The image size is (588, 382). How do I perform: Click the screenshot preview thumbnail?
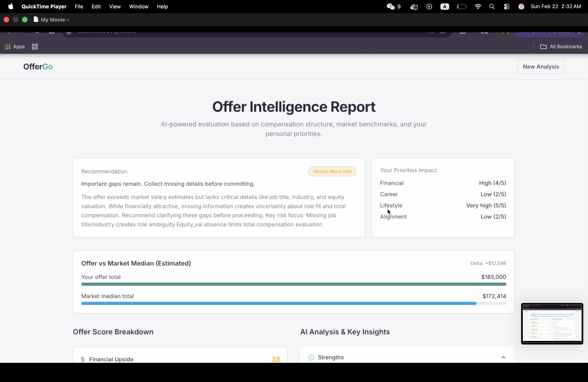pyautogui.click(x=552, y=323)
